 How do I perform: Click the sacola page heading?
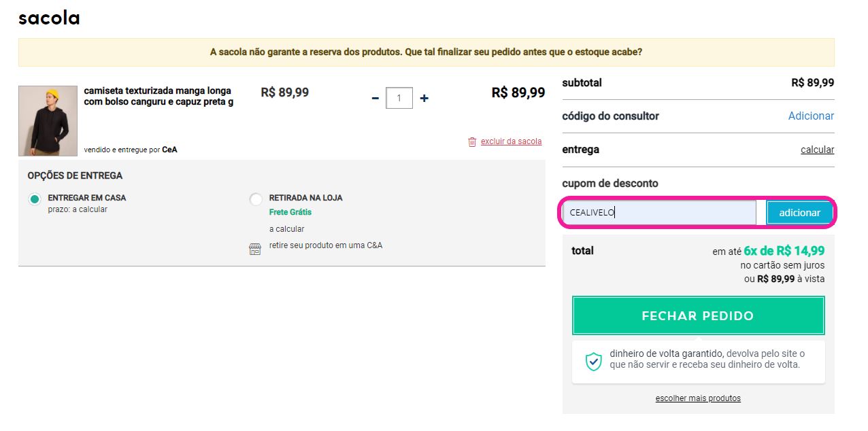[49, 18]
